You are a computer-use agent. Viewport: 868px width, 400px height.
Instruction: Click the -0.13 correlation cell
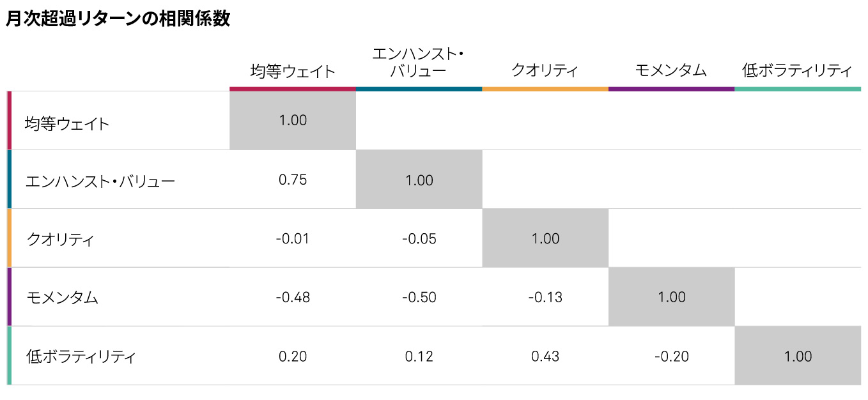[x=545, y=297]
